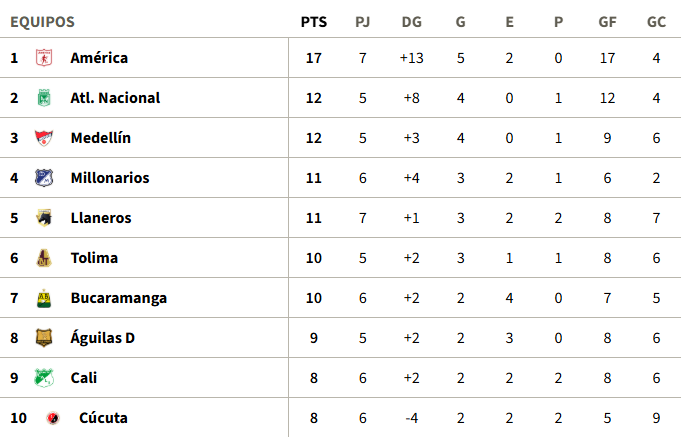
Task: Click the Atl. Nacional team name
Action: click(115, 98)
